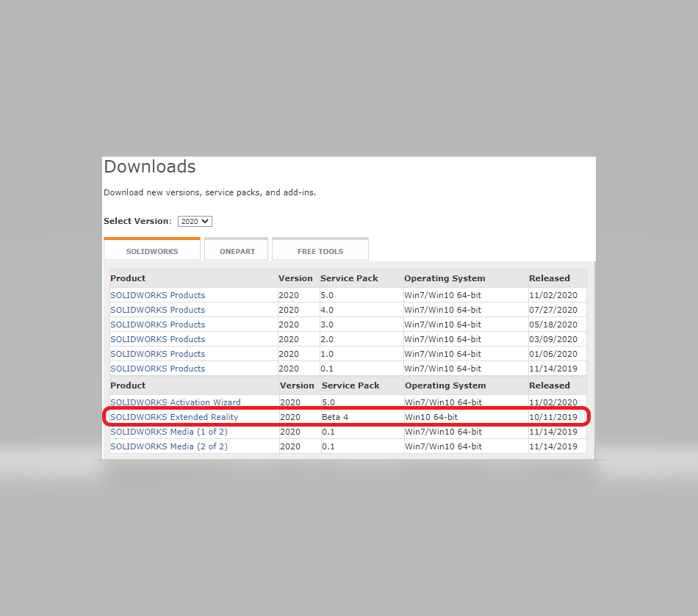The width and height of the screenshot is (698, 616).
Task: Download SOLIDWORKS Media (1 of 2)
Action: (x=168, y=432)
